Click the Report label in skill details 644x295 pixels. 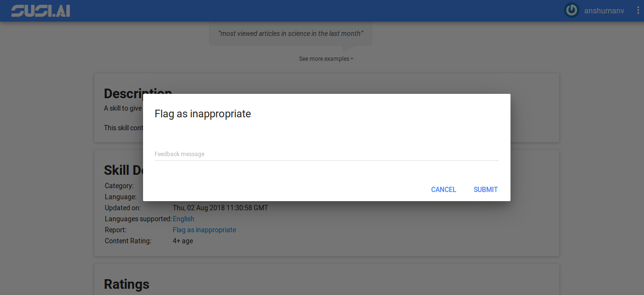[115, 230]
